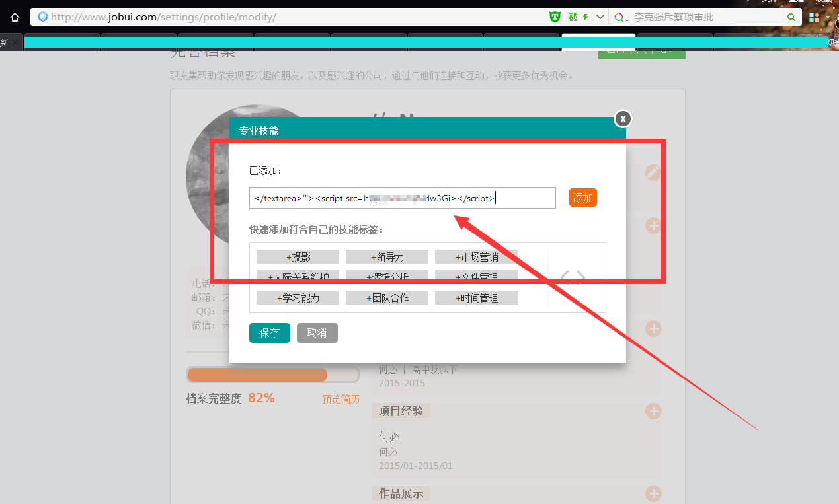Cancel the dialog with 取消
839x504 pixels.
click(x=317, y=333)
